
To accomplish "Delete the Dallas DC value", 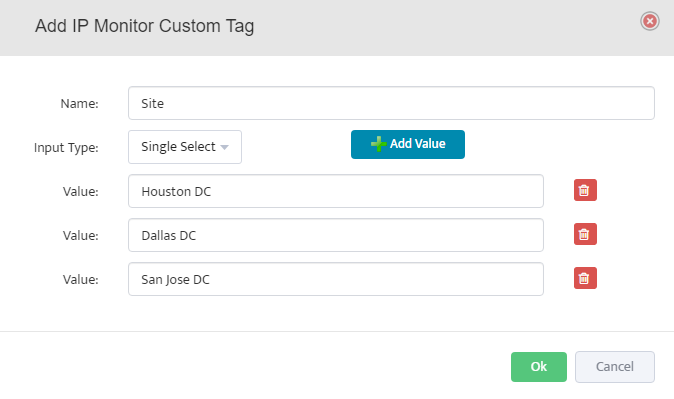I will (x=585, y=234).
